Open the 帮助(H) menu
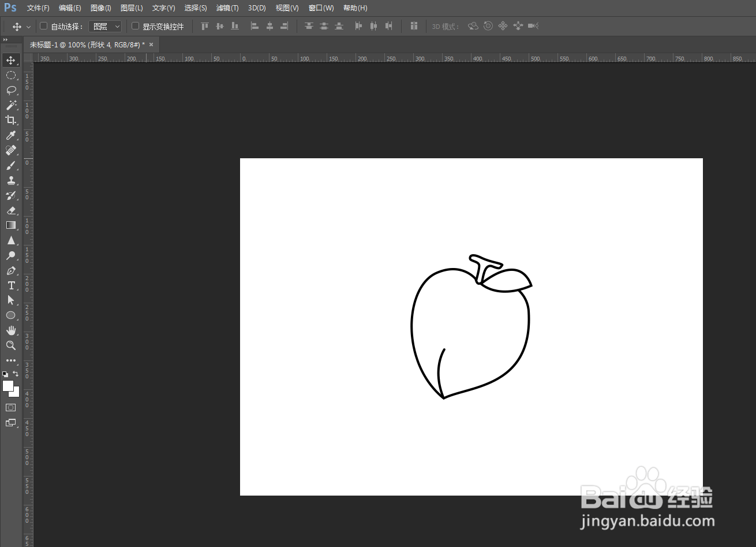 (x=355, y=8)
